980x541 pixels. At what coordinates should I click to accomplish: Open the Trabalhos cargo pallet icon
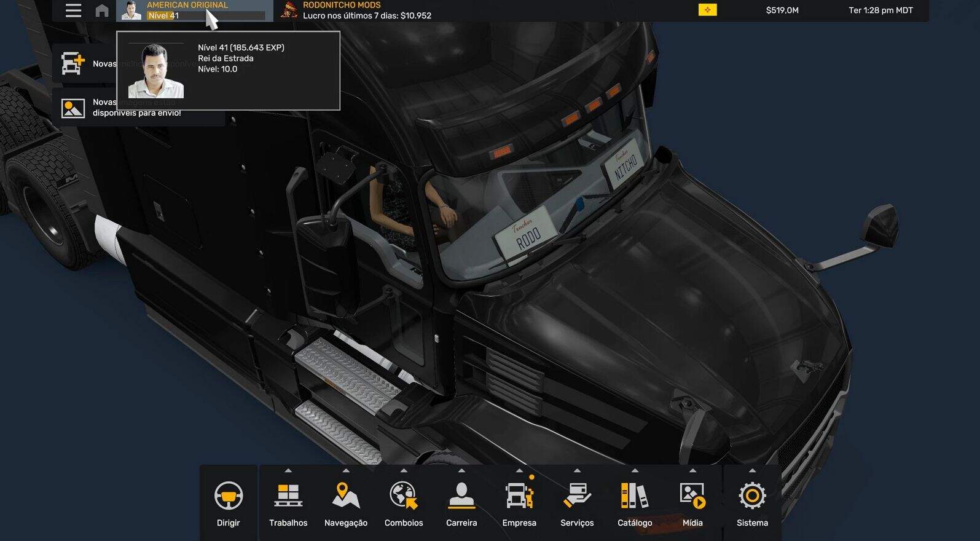pyautogui.click(x=288, y=496)
